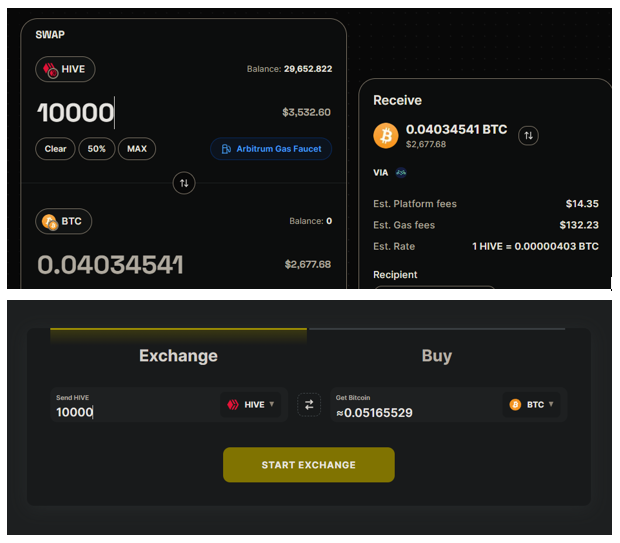The image size is (620, 543).
Task: Click the $2,677.68 value under Receive amount
Action: point(426,144)
